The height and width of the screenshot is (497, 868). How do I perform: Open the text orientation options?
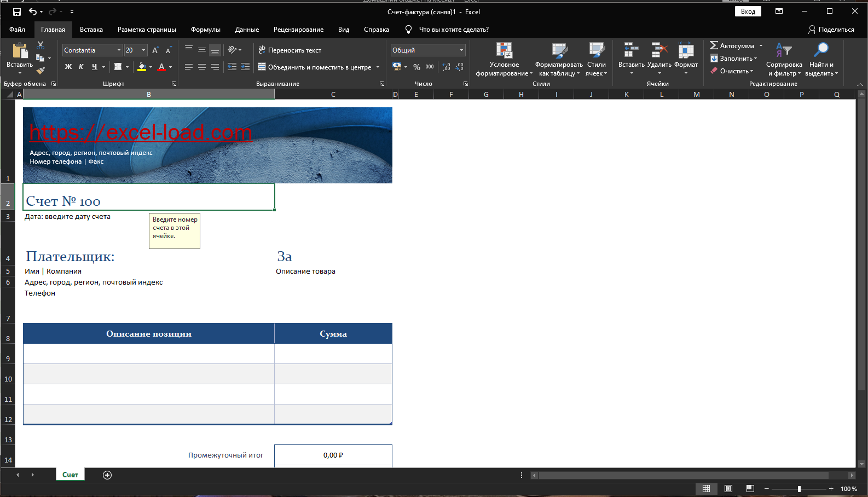[235, 50]
